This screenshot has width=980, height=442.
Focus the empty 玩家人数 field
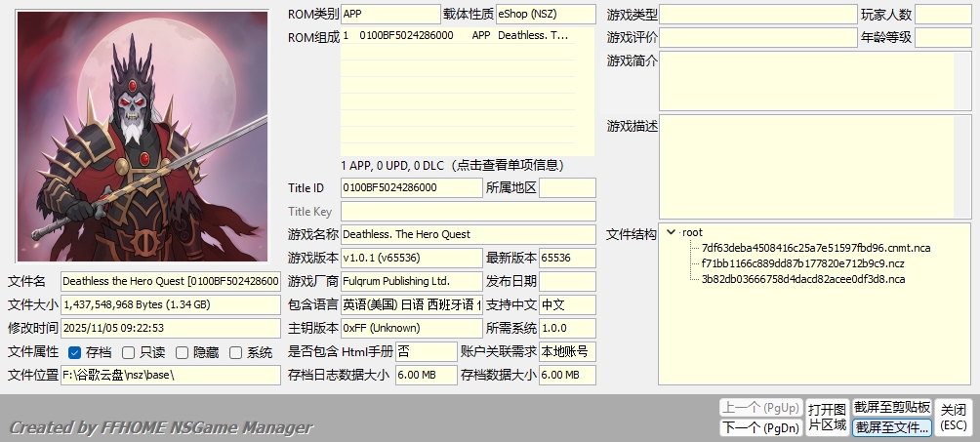pyautogui.click(x=943, y=14)
